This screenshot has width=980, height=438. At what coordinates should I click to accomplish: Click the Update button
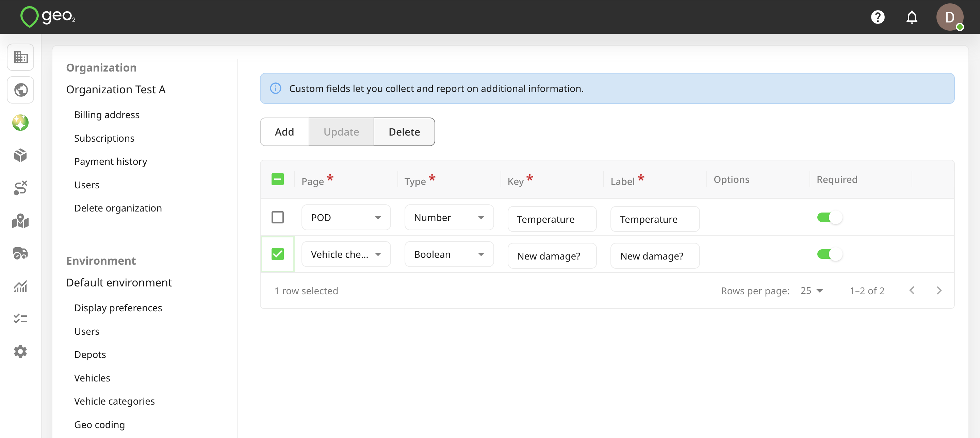click(341, 132)
